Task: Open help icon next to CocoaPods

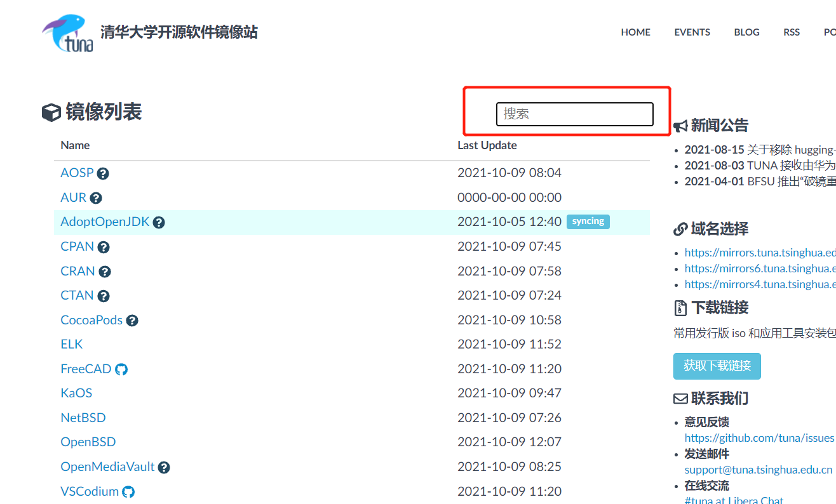Action: [x=132, y=321]
